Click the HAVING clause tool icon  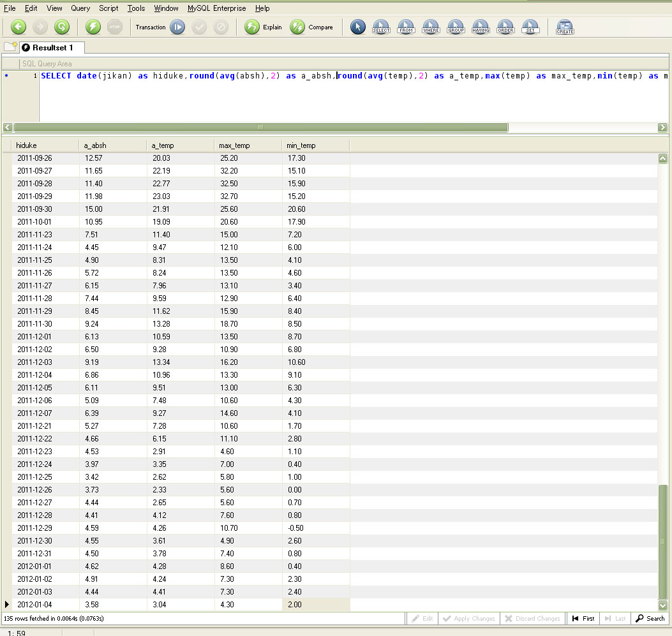481,27
